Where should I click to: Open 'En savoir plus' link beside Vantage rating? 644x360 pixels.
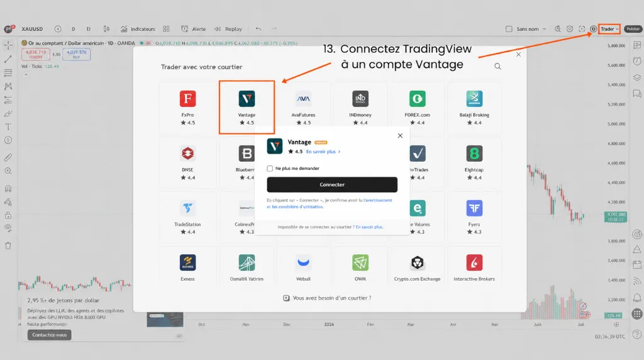click(x=323, y=152)
